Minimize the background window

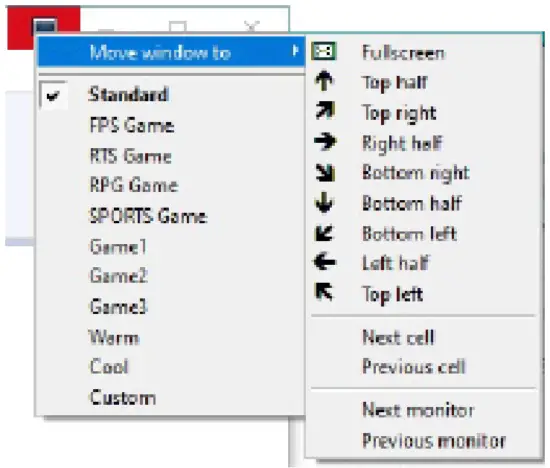(106, 30)
